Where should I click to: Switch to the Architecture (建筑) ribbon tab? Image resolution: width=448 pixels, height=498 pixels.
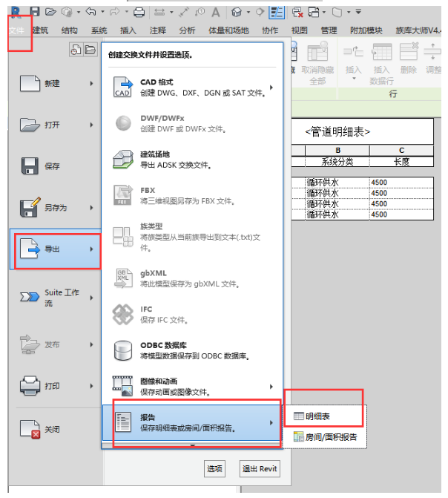point(40,30)
